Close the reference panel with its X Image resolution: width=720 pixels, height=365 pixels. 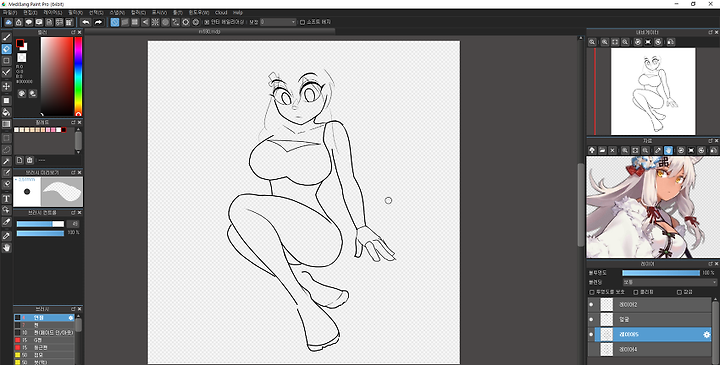click(x=716, y=140)
